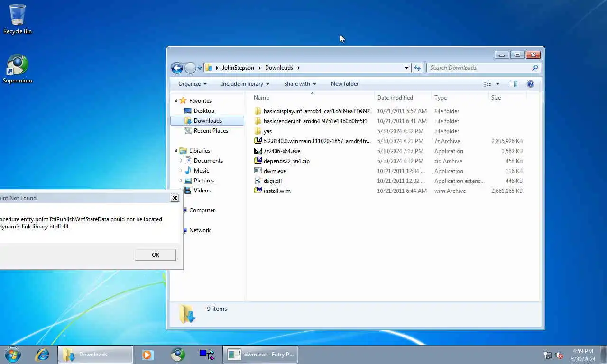Expand the Pictures library node
The height and width of the screenshot is (364, 607).
[181, 181]
